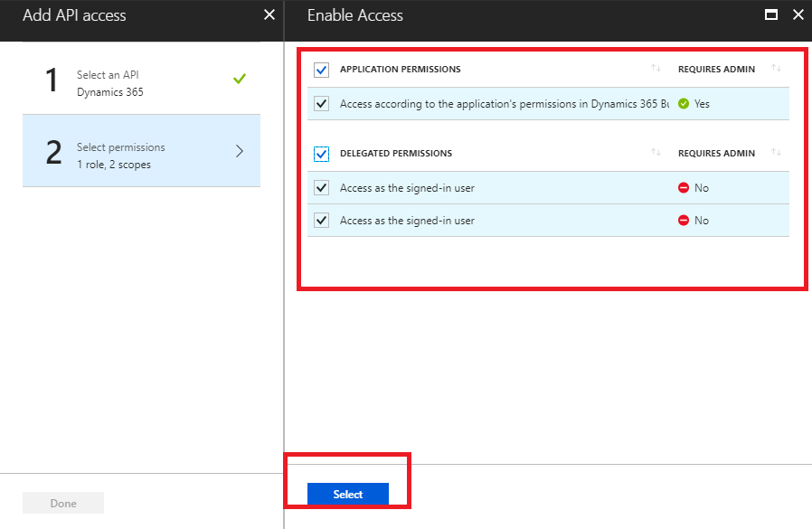Click the Done button

click(x=63, y=504)
